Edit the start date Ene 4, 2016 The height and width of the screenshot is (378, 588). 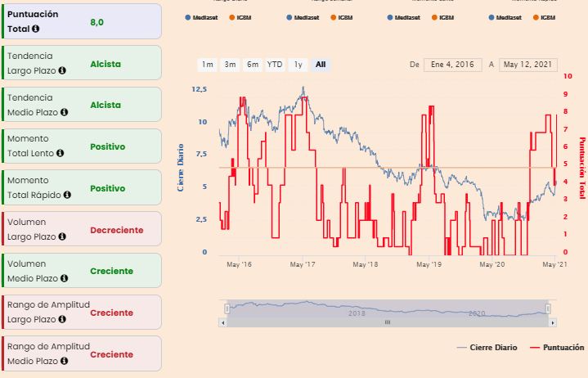[x=452, y=65]
